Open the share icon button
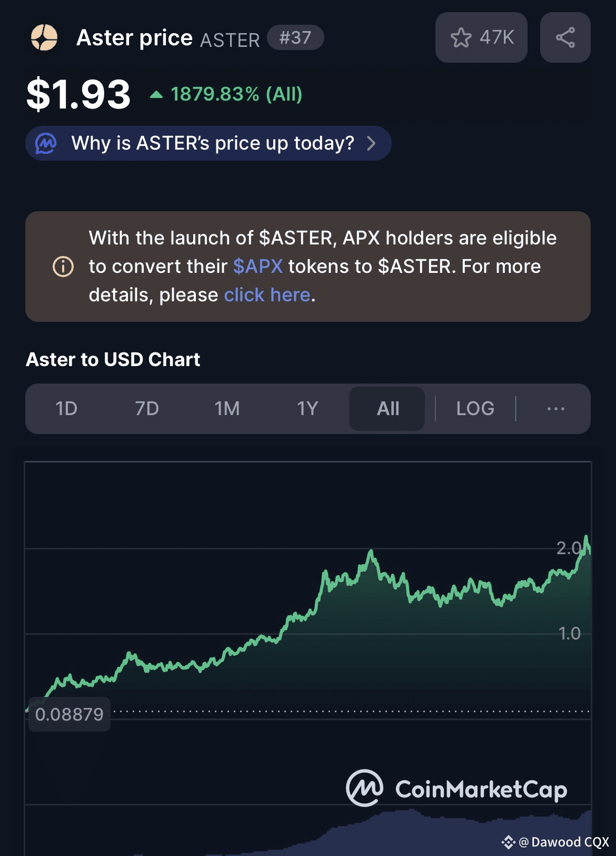 [x=565, y=37]
